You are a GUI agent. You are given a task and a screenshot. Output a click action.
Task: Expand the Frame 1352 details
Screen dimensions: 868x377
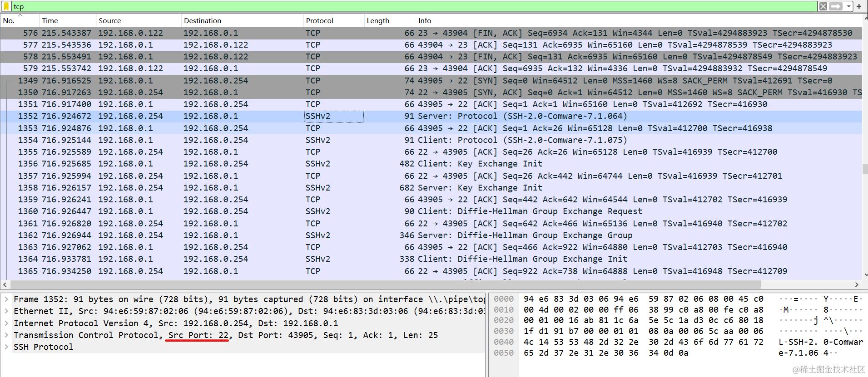coord(6,299)
